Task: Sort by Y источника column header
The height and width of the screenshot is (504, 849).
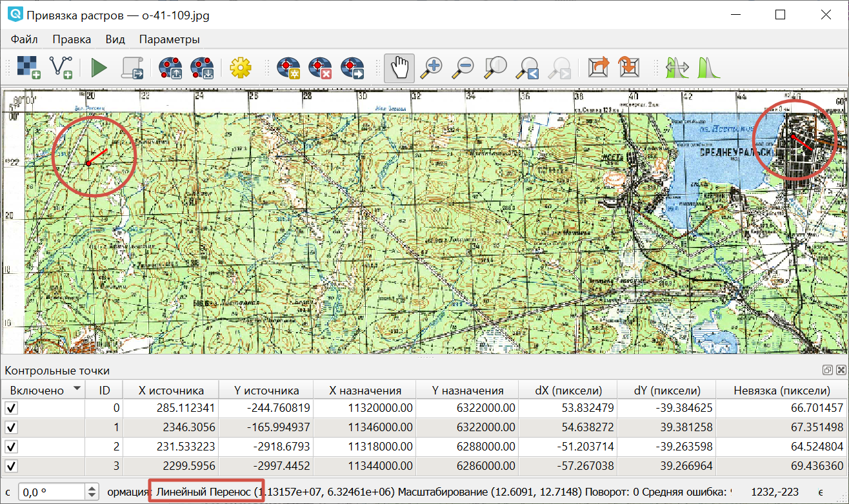Action: [x=266, y=390]
